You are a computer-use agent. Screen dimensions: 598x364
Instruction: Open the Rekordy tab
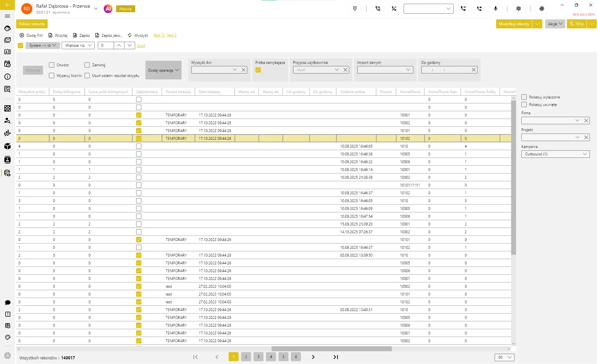(x=126, y=9)
